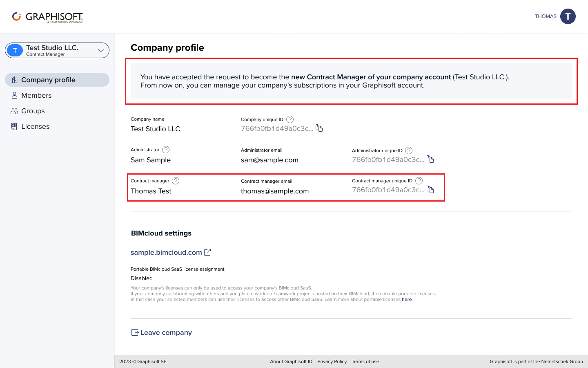Click the chevron arrow in company selector
Viewport: 588px width, 368px height.
101,50
